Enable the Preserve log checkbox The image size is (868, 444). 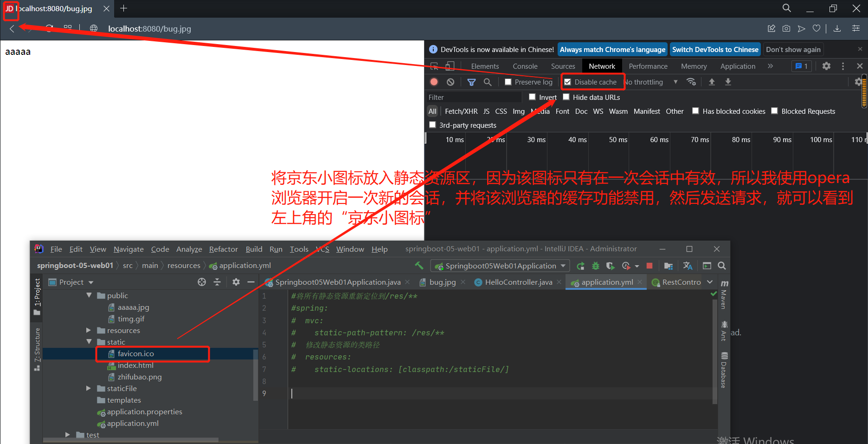508,82
